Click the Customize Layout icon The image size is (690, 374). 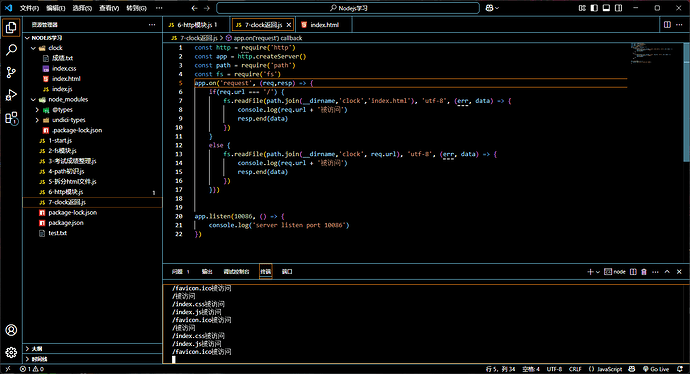click(582, 8)
